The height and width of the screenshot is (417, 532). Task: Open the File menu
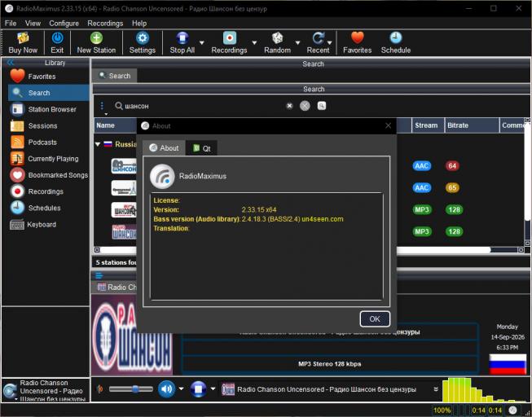[x=11, y=23]
